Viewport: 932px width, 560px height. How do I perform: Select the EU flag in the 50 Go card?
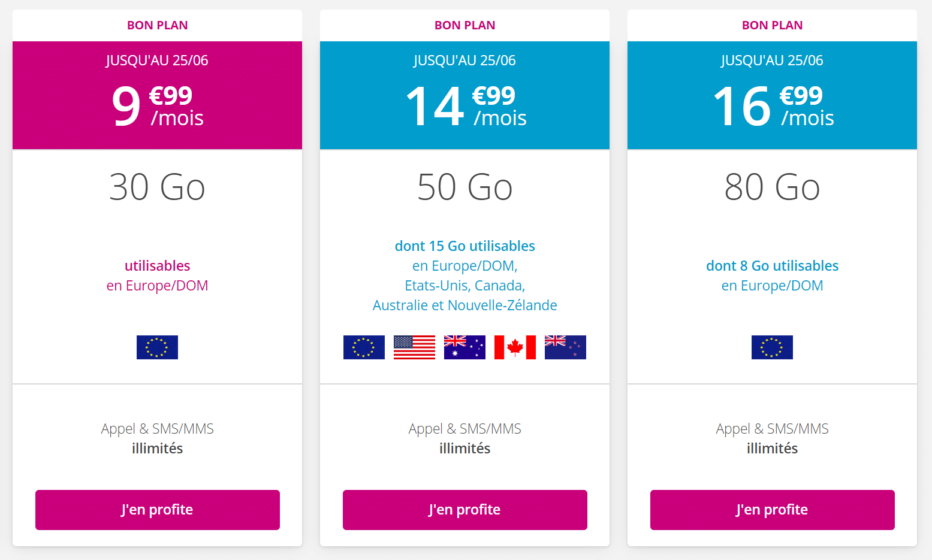364,347
